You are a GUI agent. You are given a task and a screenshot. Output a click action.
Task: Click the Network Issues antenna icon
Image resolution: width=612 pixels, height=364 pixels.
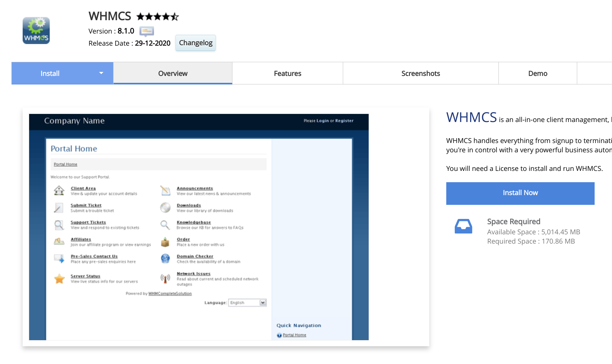165,278
